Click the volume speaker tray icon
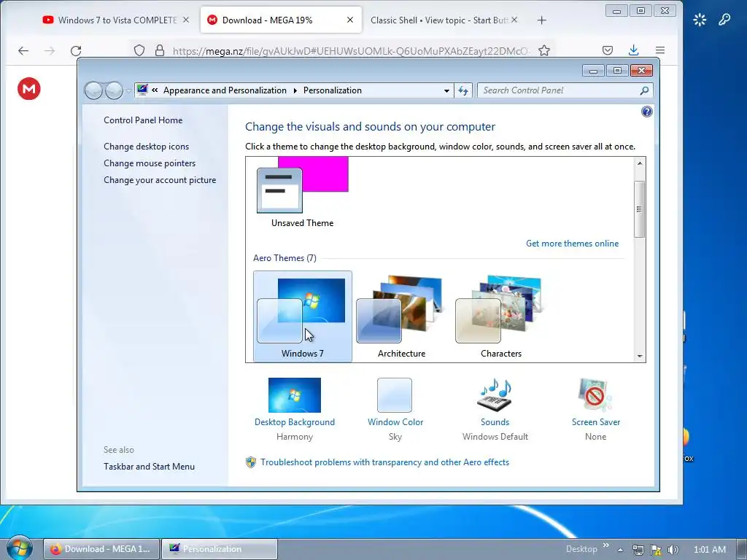747x560 pixels. click(673, 550)
